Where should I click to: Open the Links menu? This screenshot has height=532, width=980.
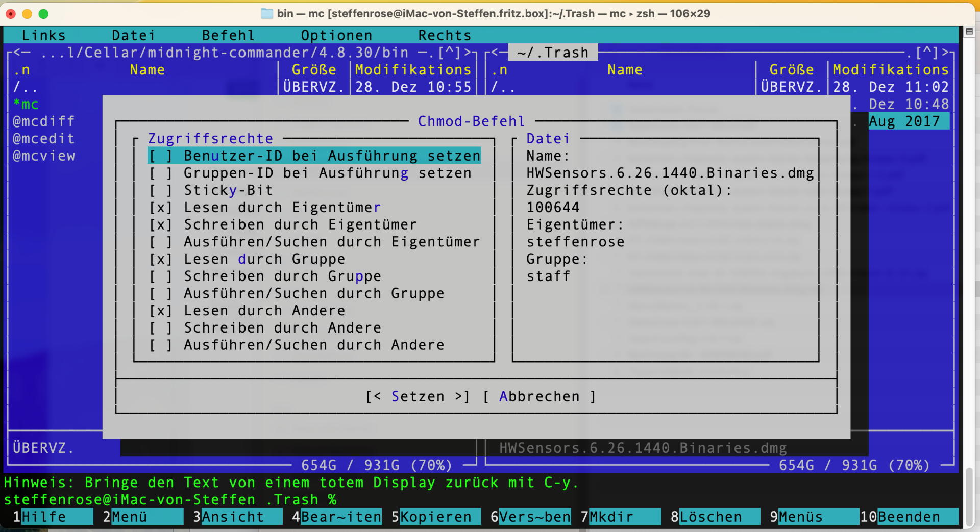point(44,35)
